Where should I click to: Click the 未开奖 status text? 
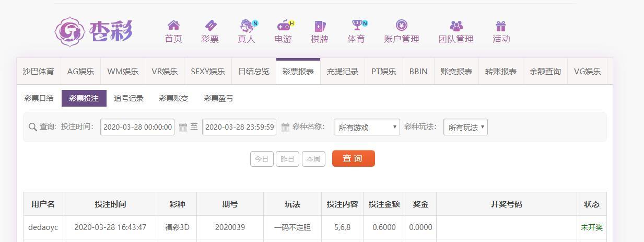coord(591,227)
